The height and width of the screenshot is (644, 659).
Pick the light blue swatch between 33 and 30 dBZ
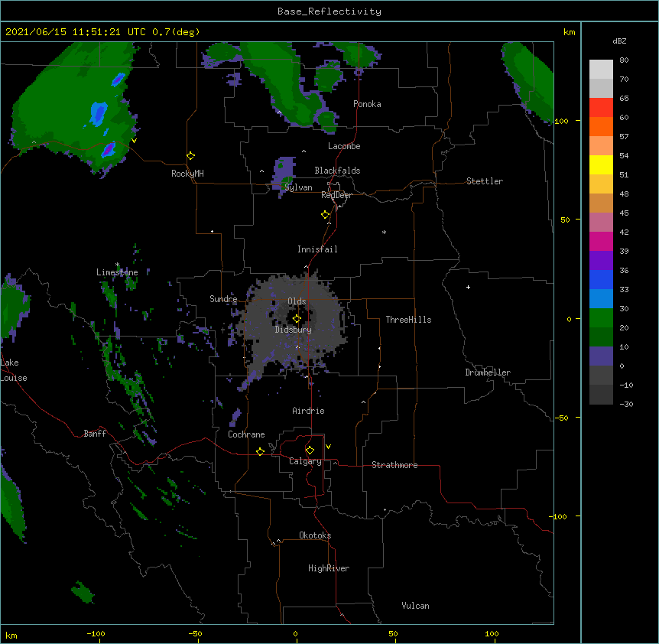coord(601,299)
